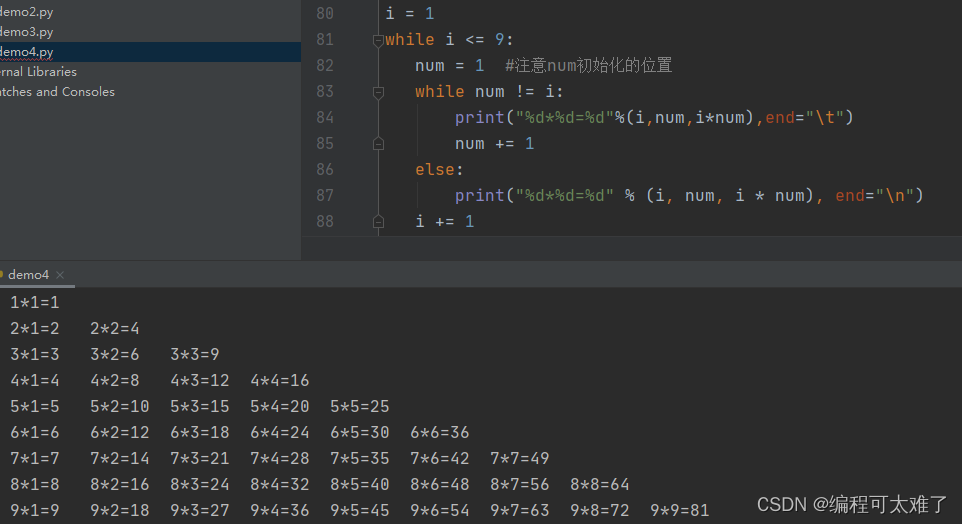Collapse the outer while loop at line 81

pyautogui.click(x=379, y=40)
